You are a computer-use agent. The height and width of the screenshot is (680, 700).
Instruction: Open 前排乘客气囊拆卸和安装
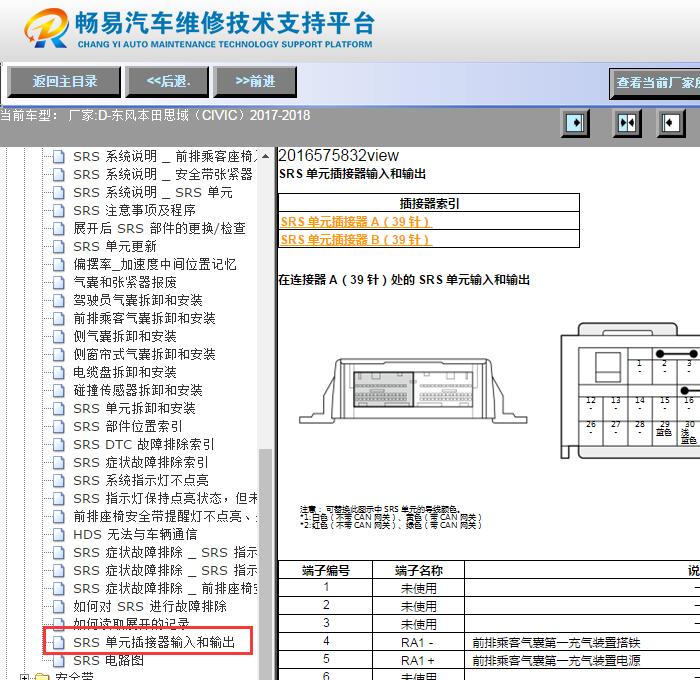click(x=144, y=318)
